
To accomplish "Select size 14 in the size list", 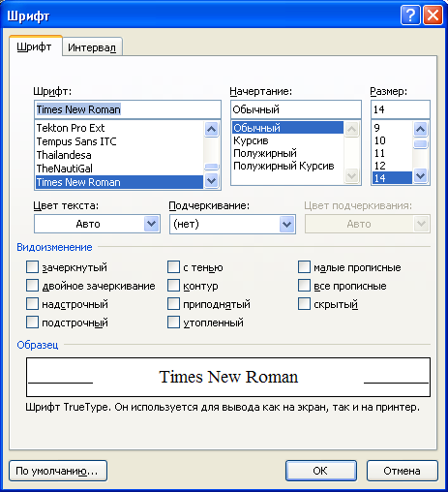I will coord(392,178).
